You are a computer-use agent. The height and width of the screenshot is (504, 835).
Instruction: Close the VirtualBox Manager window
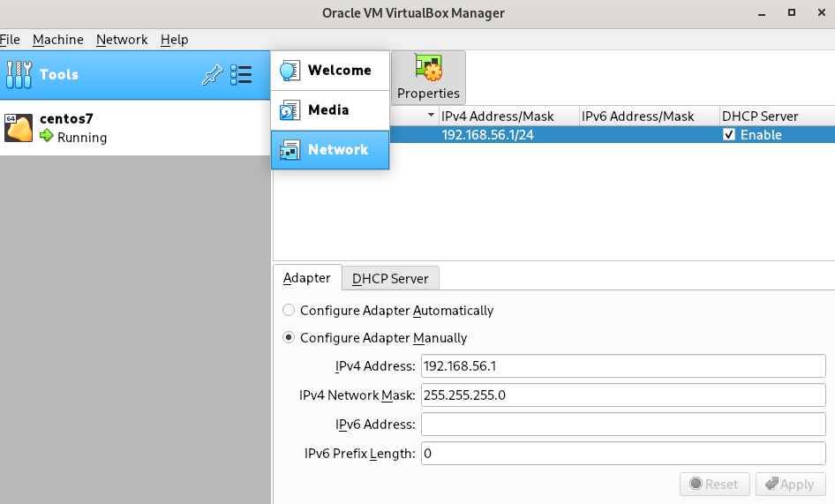822,12
